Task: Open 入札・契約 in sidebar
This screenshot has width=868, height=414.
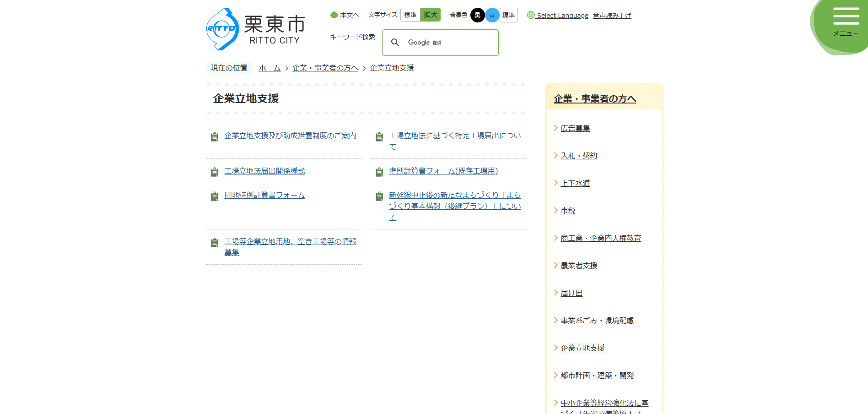Action: [579, 156]
